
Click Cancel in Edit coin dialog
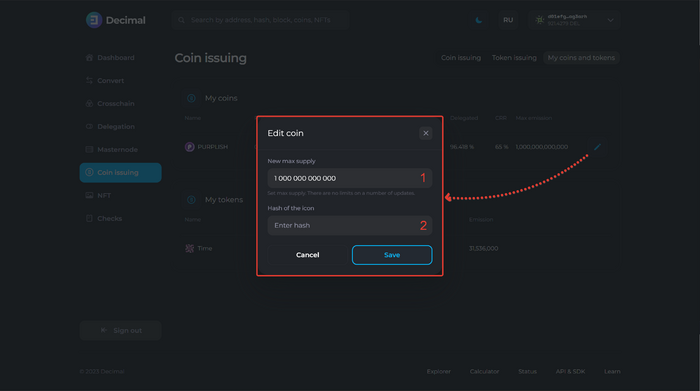[308, 255]
